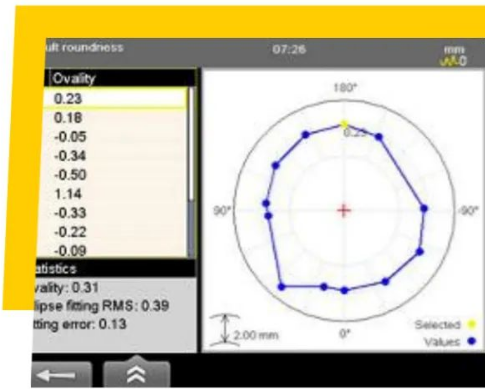Click the 07:26 clock display
Viewport: 485px width, 389px height.
click(289, 50)
